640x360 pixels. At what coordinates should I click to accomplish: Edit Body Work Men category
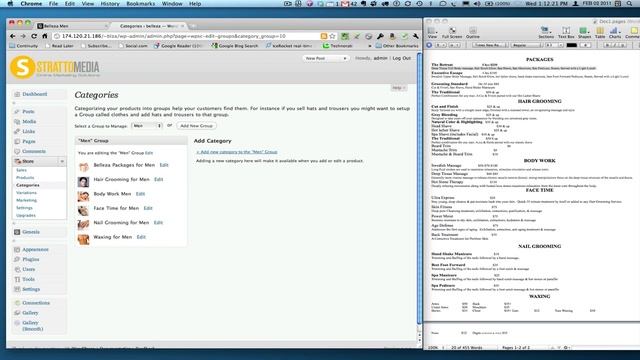tap(140, 194)
